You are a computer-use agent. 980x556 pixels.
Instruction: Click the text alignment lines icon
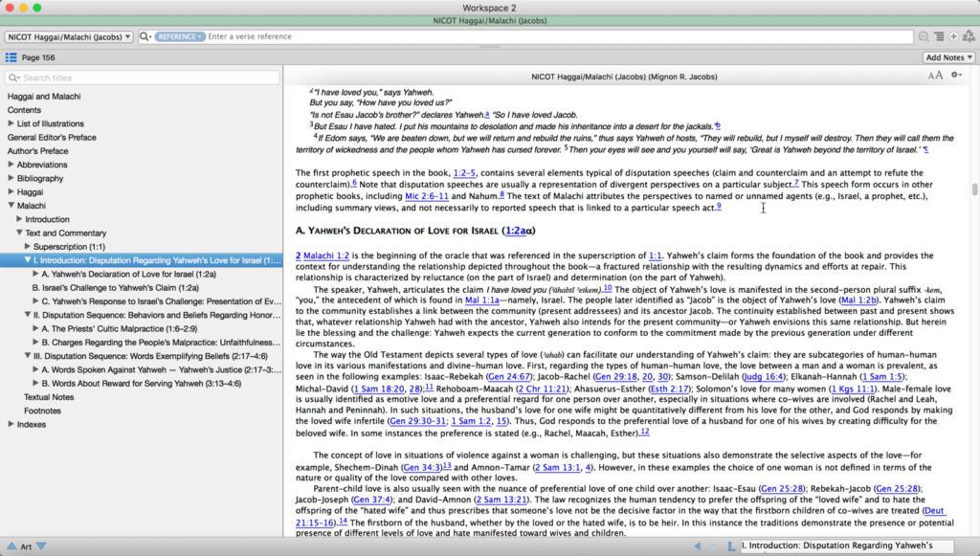(939, 36)
